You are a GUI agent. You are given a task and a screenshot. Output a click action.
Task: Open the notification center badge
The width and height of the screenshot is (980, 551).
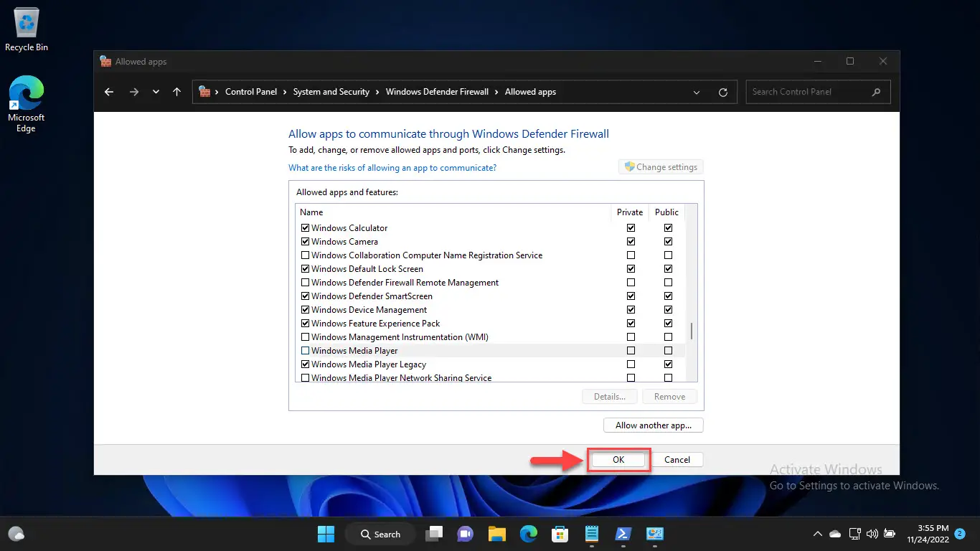[959, 534]
